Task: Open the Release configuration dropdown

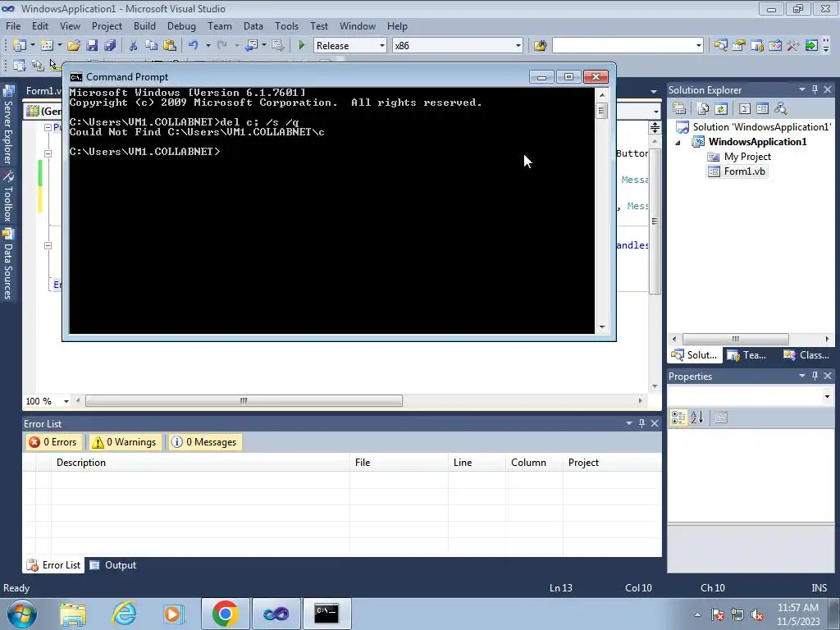Action: 382,46
